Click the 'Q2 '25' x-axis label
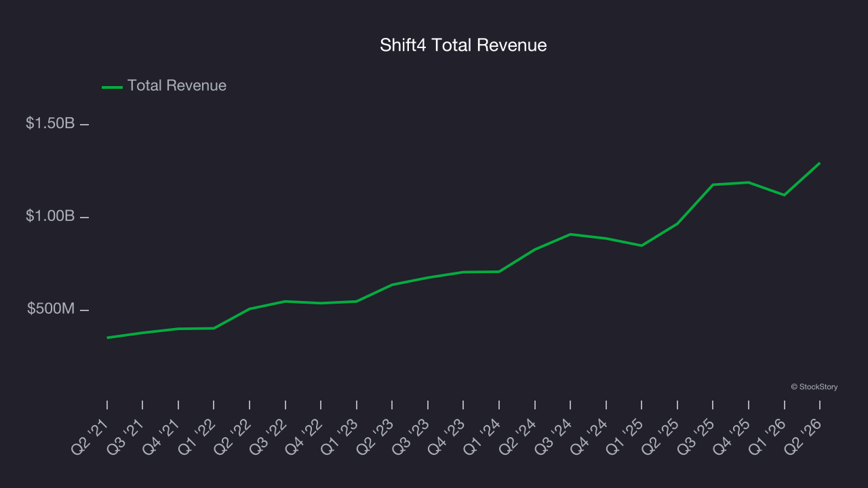 pos(661,436)
